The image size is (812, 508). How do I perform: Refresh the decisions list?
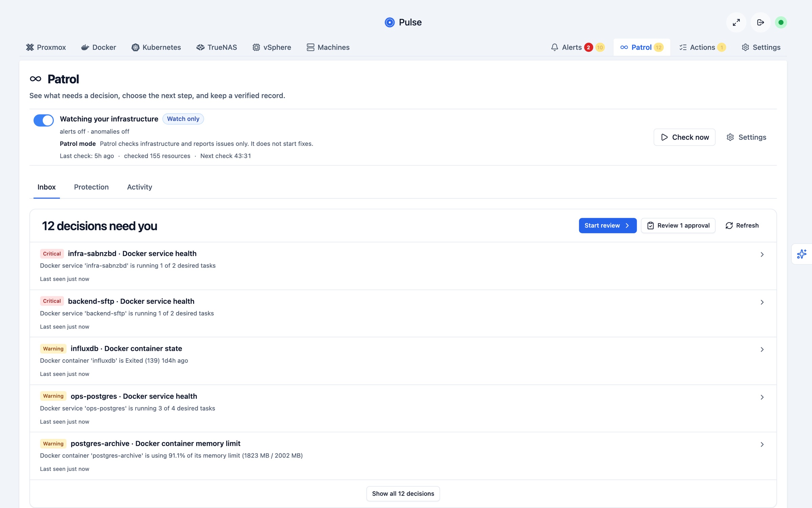742,226
